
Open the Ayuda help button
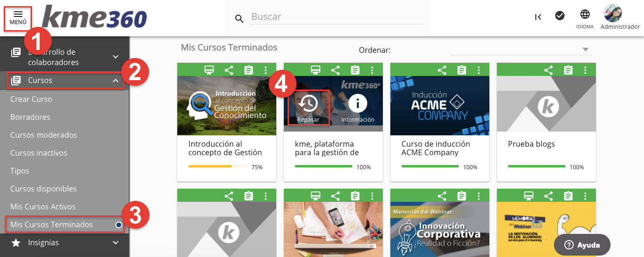(x=582, y=245)
